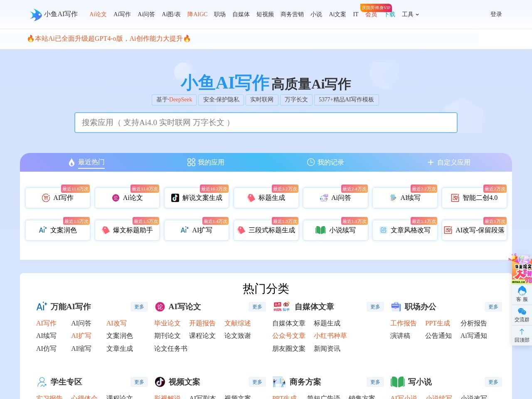Open the 小说续写 book icon app

[x=320, y=230]
